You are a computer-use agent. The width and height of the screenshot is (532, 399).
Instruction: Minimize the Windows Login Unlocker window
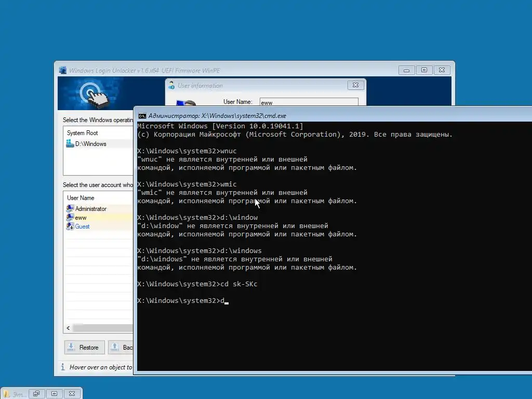pyautogui.click(x=406, y=70)
